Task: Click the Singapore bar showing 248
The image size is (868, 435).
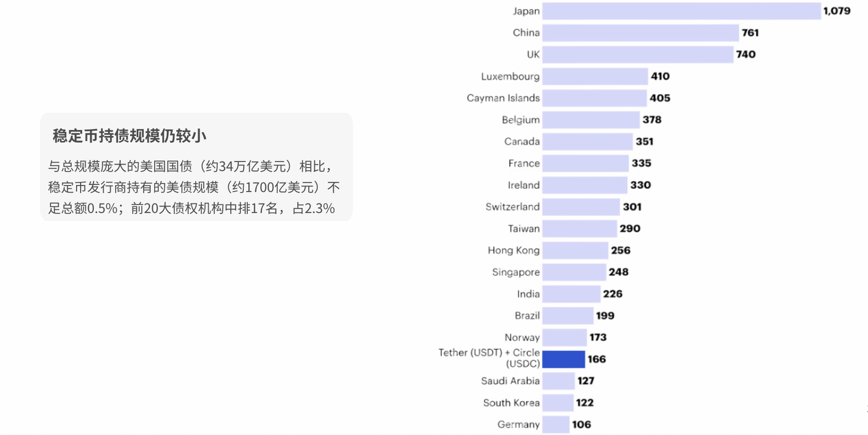Action: [x=573, y=272]
